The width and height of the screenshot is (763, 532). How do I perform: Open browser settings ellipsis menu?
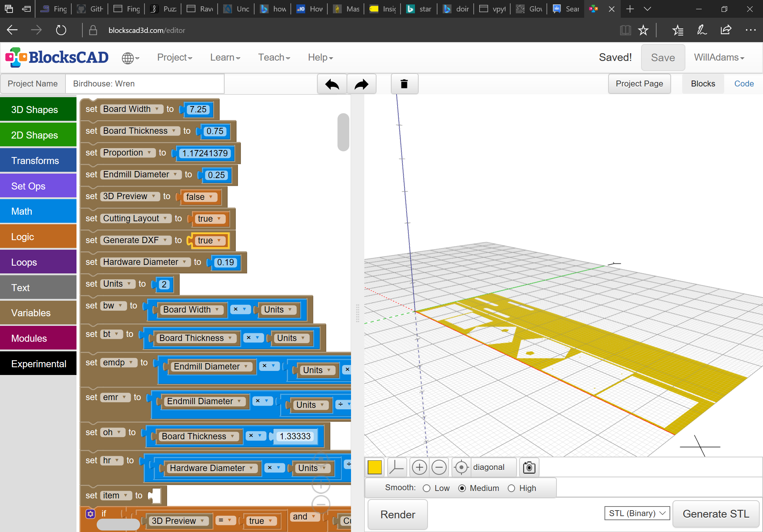click(x=750, y=30)
